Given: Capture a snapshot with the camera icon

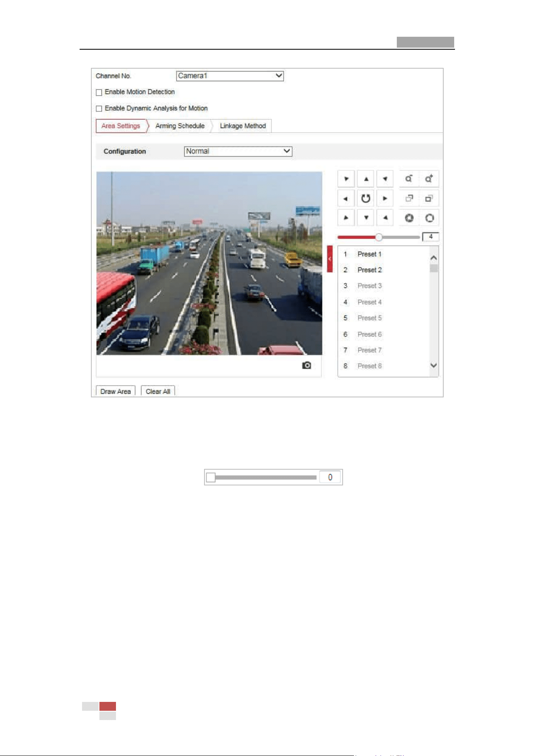Looking at the screenshot, I should (x=307, y=365).
